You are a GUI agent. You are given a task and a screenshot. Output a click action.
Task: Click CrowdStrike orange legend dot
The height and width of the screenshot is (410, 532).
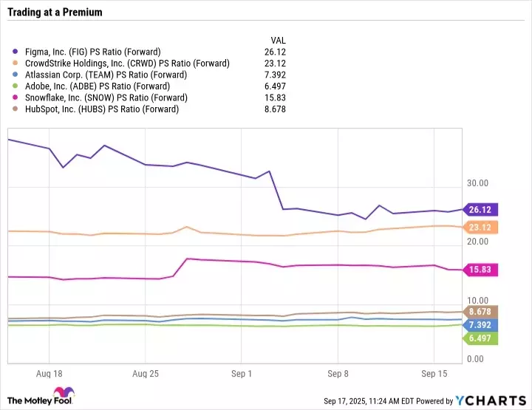click(16, 64)
